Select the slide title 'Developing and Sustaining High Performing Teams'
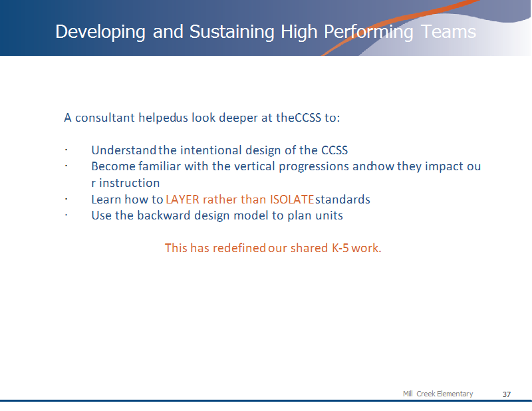532x411 pixels. click(265, 32)
